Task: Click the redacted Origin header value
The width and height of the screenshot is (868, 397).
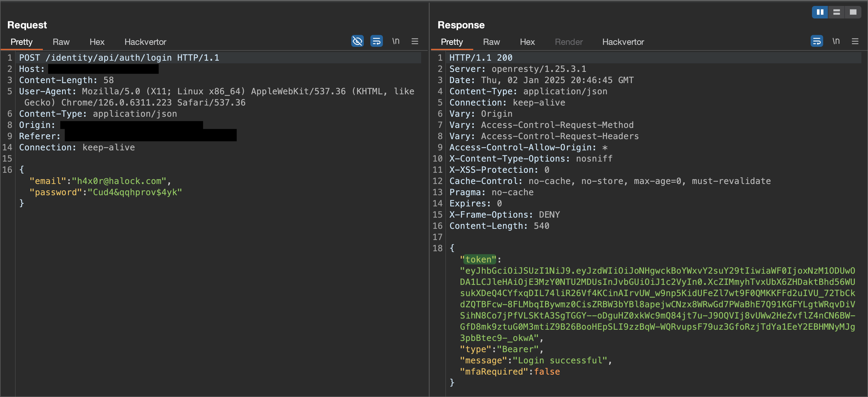Action: click(x=132, y=125)
